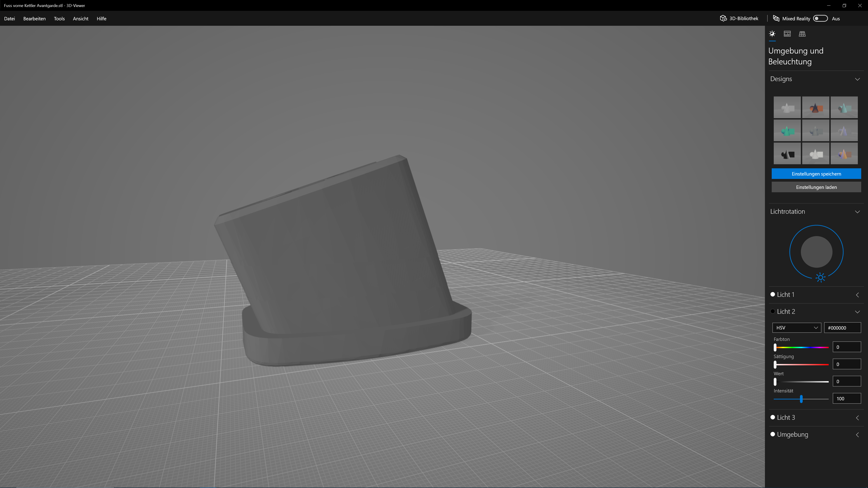The height and width of the screenshot is (488, 868).
Task: Open the 3D-Bibliothek cube icon
Action: pyautogui.click(x=723, y=19)
